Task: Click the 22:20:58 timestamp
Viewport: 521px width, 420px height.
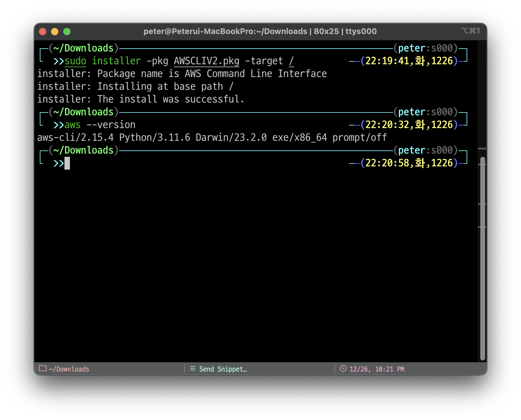Action: click(387, 163)
